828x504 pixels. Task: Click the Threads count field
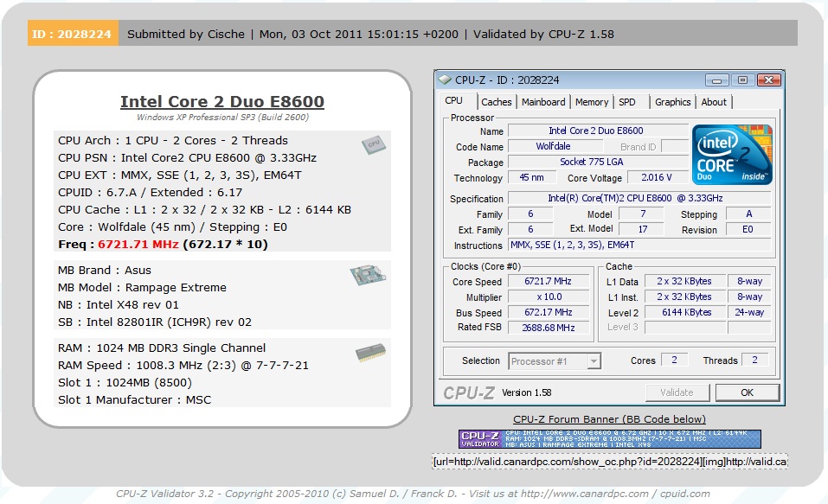[754, 360]
